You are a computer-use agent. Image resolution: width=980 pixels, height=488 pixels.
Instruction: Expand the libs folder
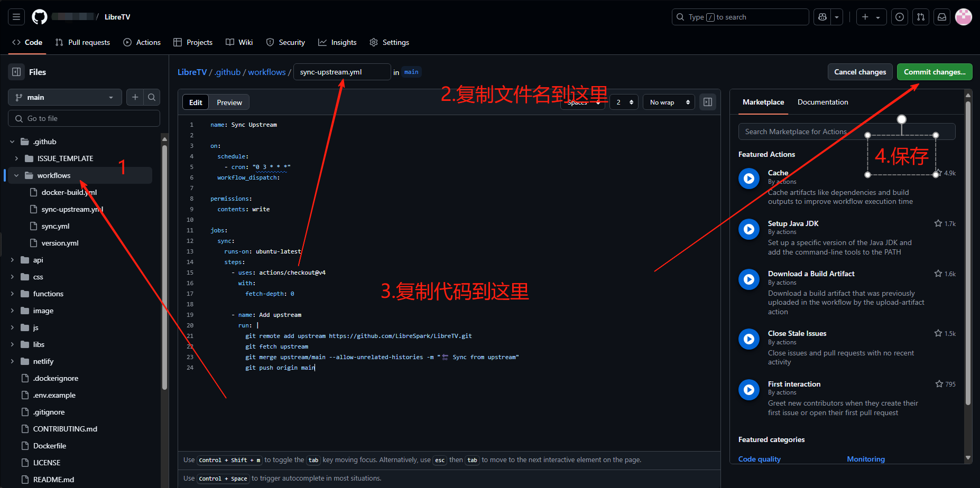click(12, 344)
